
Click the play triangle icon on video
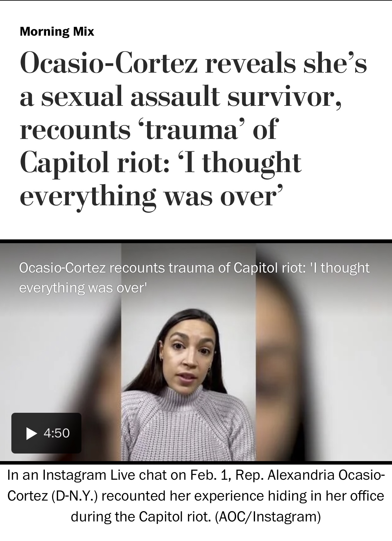point(31,433)
